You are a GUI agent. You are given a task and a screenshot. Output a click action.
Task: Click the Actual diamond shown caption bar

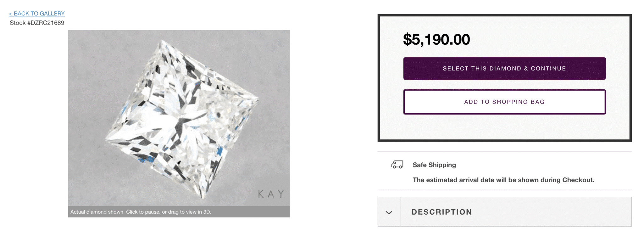179,212
